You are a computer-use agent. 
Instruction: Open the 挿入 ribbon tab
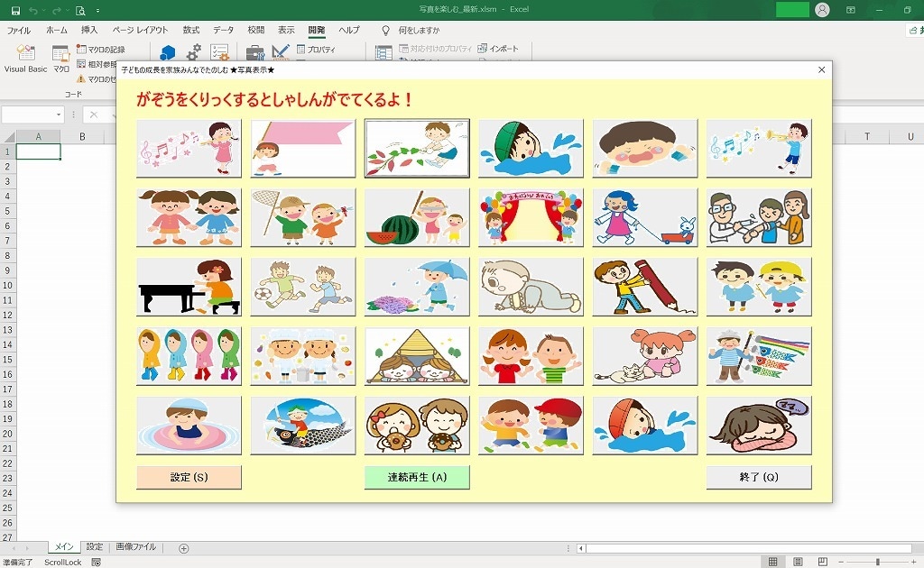click(x=89, y=30)
